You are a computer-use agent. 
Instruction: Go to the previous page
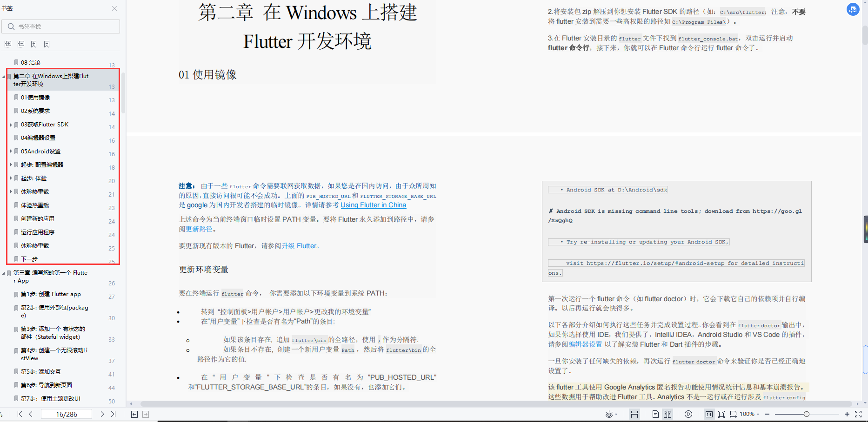click(x=31, y=414)
